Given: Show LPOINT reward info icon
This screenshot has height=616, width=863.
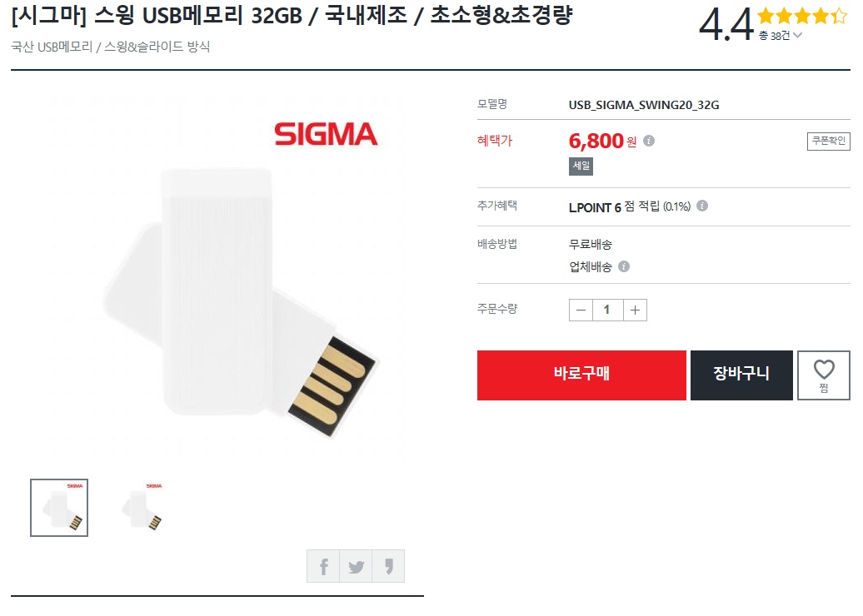Looking at the screenshot, I should 702,206.
